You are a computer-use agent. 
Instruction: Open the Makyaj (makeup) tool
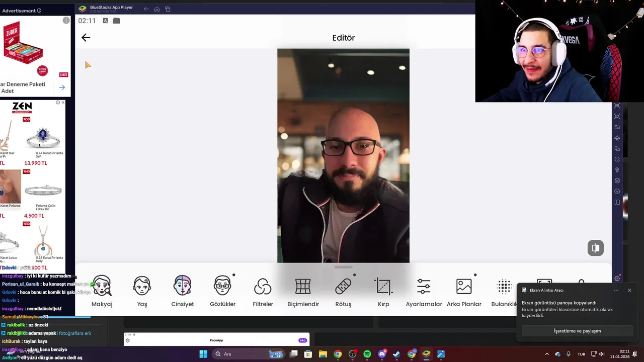(102, 291)
